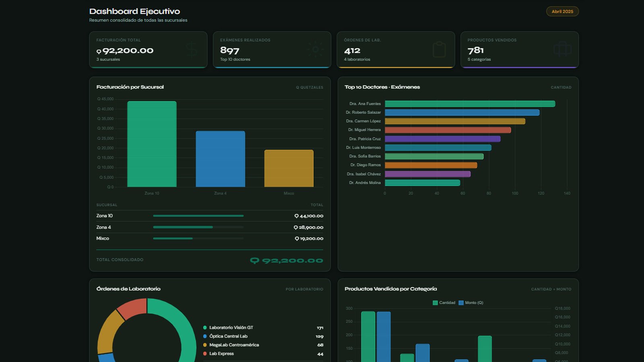Click the 'POR LABORATORIO' label

(x=304, y=289)
